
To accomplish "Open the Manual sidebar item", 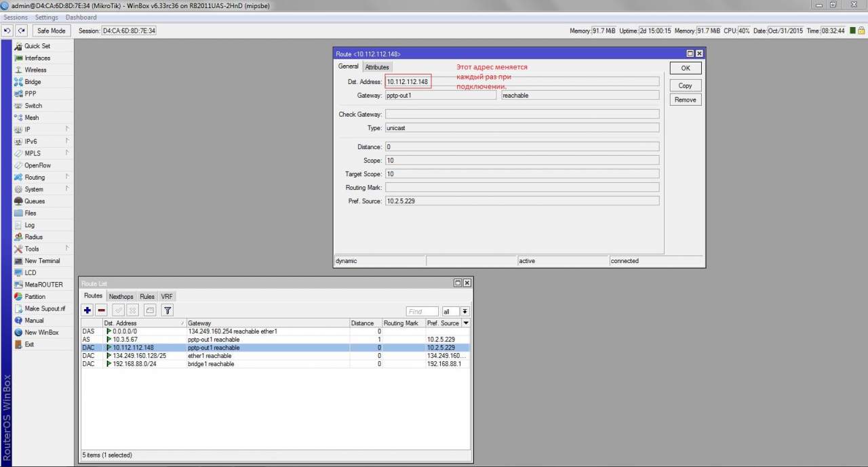I will 34,321.
